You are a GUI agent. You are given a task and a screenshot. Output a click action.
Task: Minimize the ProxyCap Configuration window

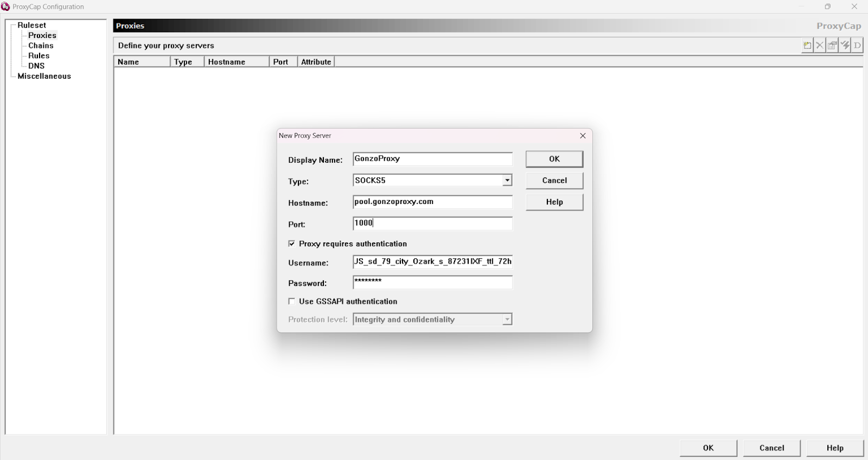[802, 7]
